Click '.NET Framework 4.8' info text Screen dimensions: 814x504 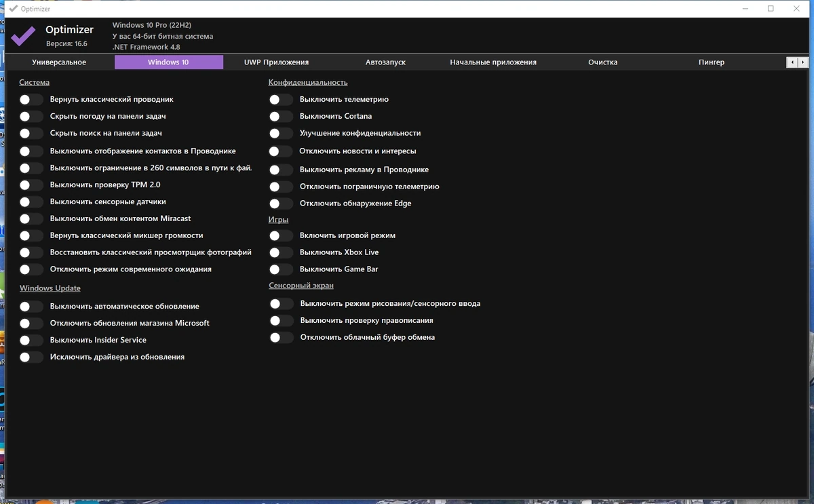(147, 47)
